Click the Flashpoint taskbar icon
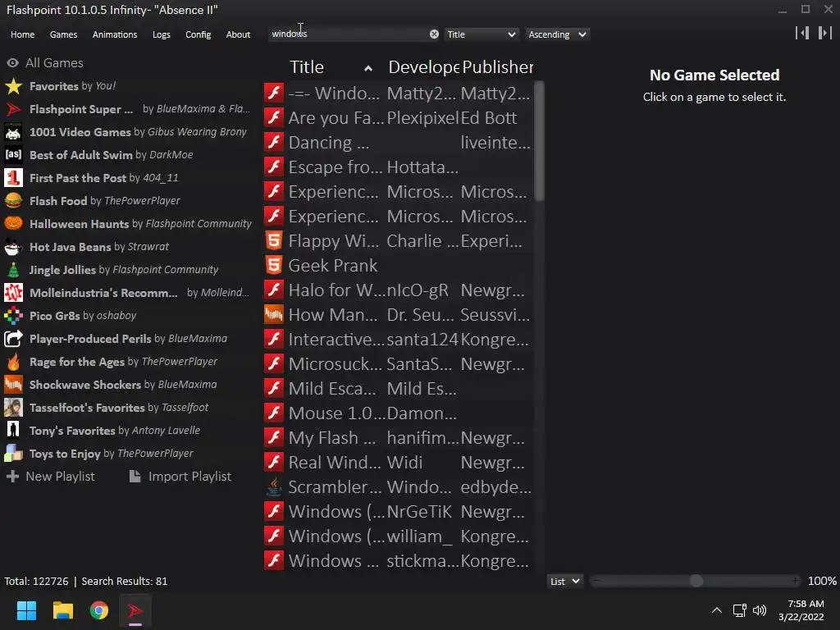840x630 pixels. tap(135, 610)
